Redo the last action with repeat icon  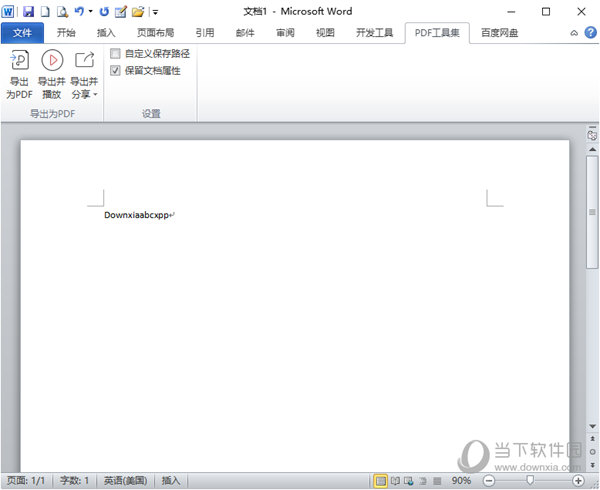pyautogui.click(x=104, y=11)
